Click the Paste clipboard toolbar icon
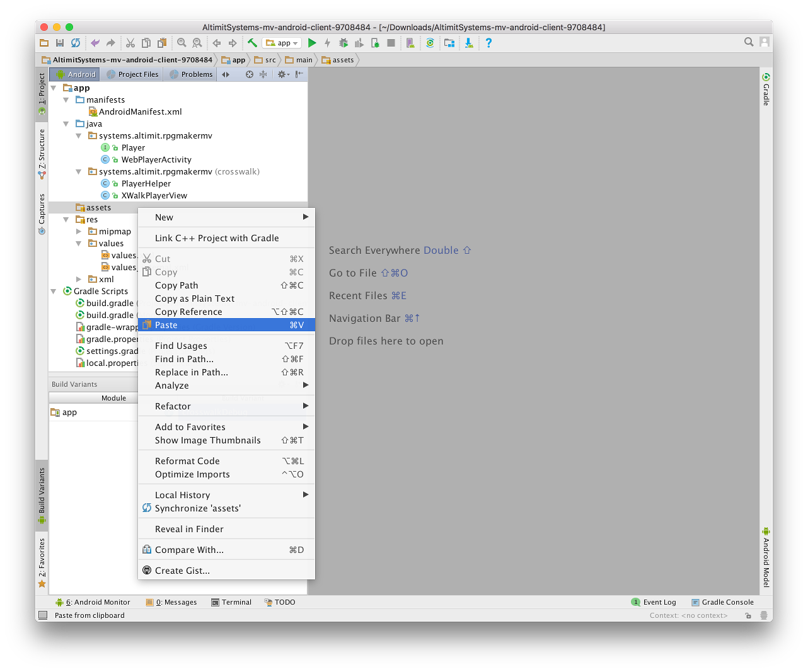Viewport: 808px width, 672px height. (x=162, y=43)
